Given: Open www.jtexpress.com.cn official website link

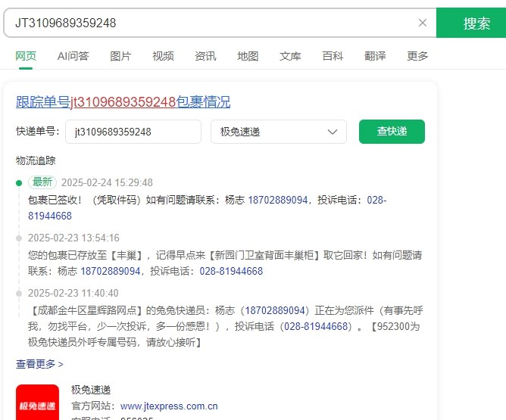Looking at the screenshot, I should click(169, 406).
